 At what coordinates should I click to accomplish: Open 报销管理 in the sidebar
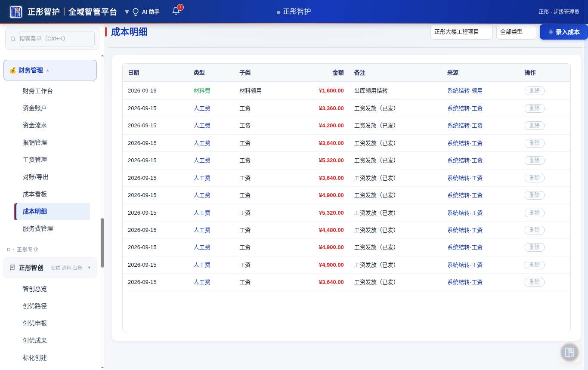pyautogui.click(x=35, y=142)
